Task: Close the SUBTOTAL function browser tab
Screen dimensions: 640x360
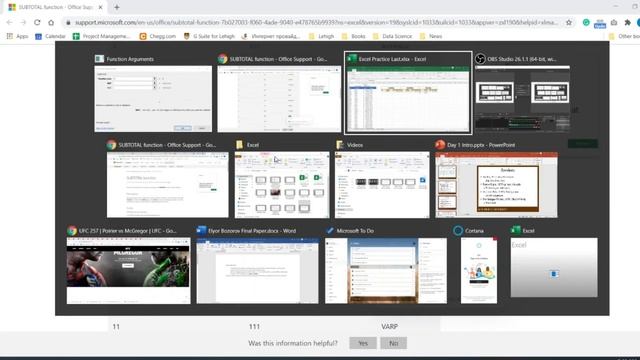Action: pos(100,7)
